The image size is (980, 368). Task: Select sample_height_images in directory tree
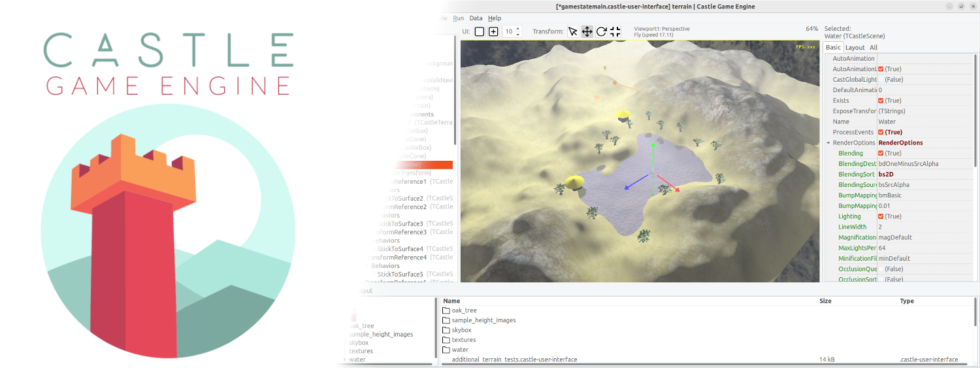(381, 334)
